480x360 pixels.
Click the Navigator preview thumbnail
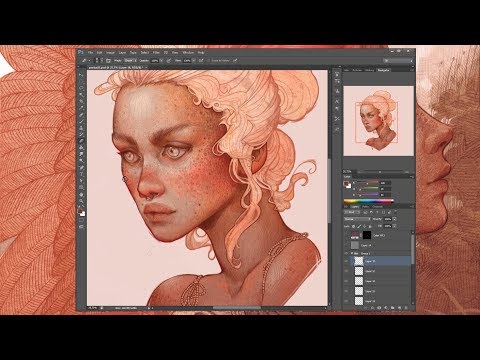pos(379,121)
